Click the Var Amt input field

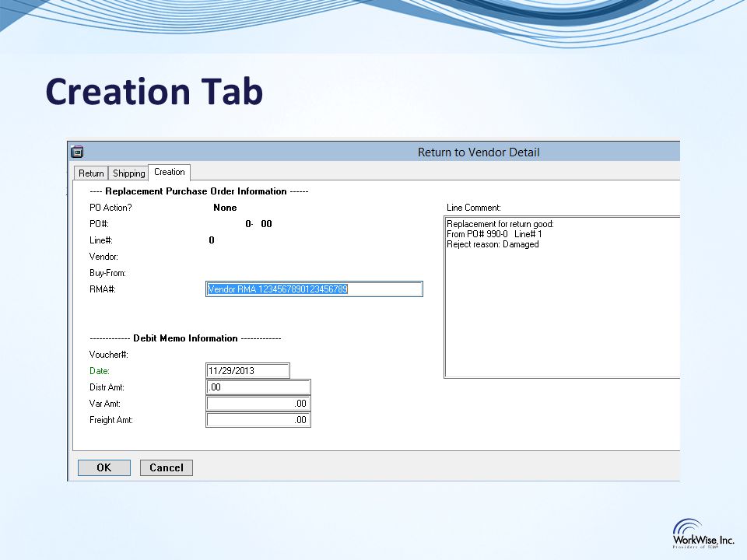(x=258, y=404)
